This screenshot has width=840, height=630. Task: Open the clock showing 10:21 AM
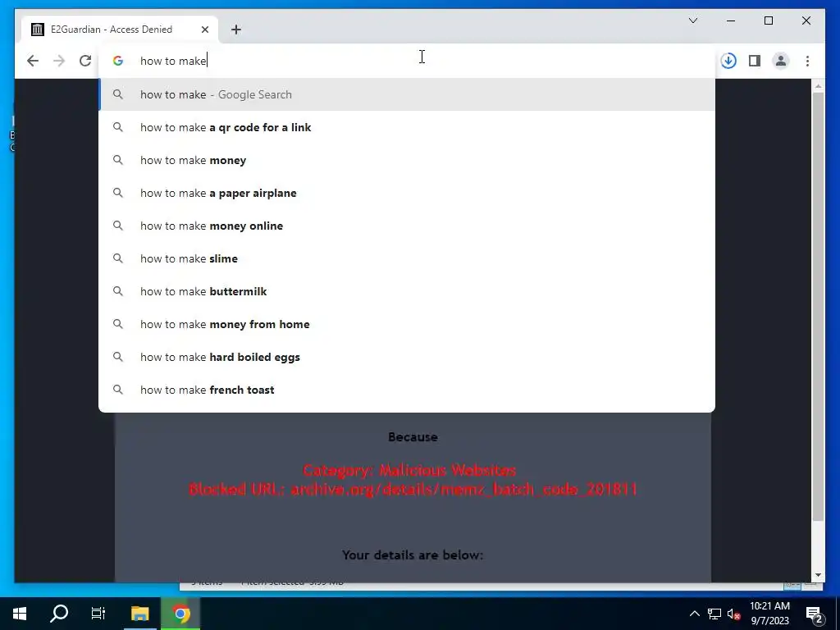coord(769,614)
